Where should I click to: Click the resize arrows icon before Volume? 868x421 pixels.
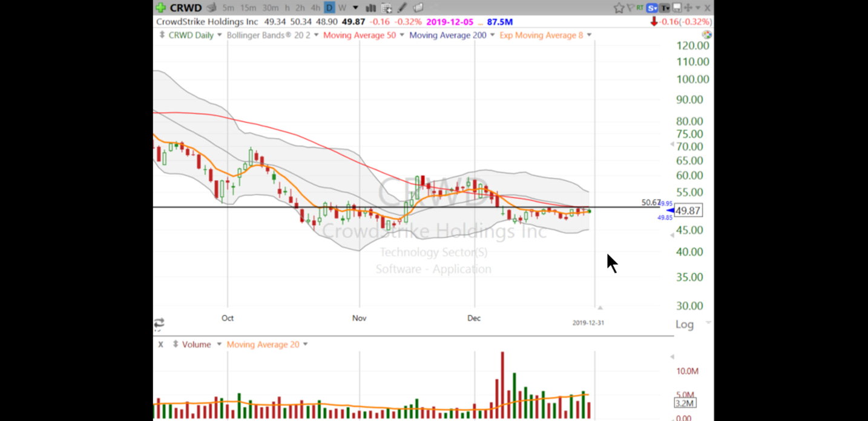(x=176, y=344)
